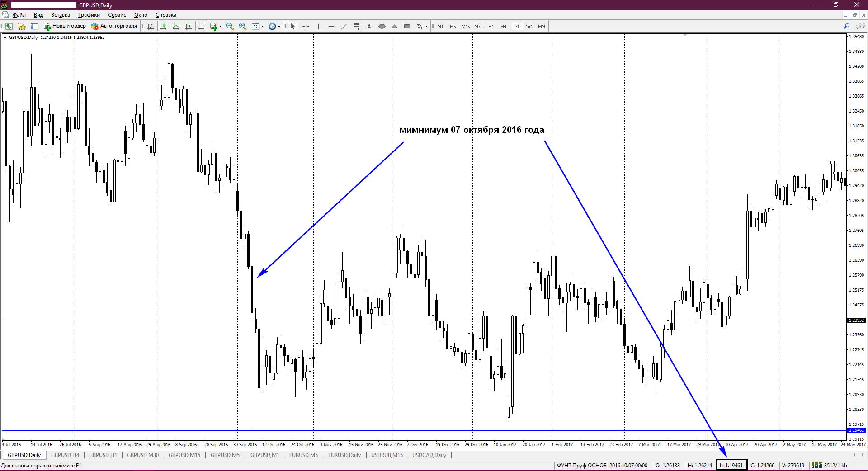868x471 pixels.
Task: Click the Indicators list icon
Action: tap(214, 26)
